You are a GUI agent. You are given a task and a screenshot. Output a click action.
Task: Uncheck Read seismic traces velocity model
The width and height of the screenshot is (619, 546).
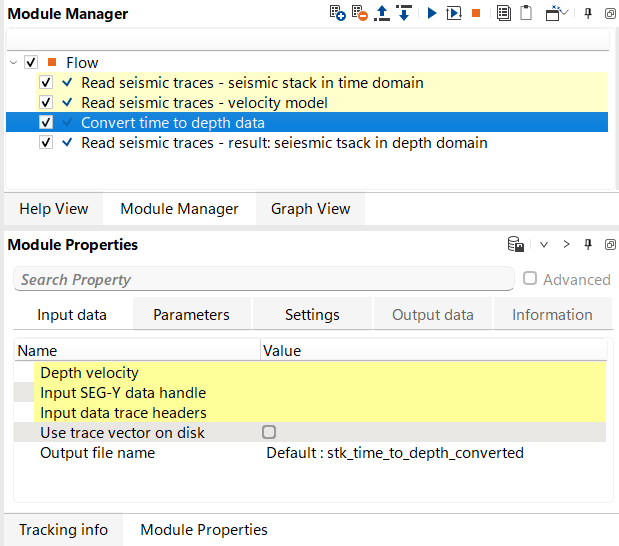tap(46, 102)
